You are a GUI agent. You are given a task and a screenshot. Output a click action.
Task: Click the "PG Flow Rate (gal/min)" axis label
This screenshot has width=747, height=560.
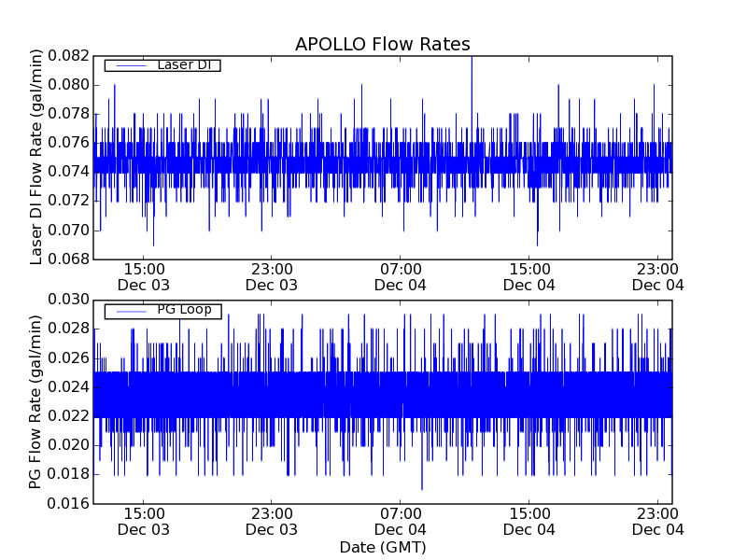(35, 402)
